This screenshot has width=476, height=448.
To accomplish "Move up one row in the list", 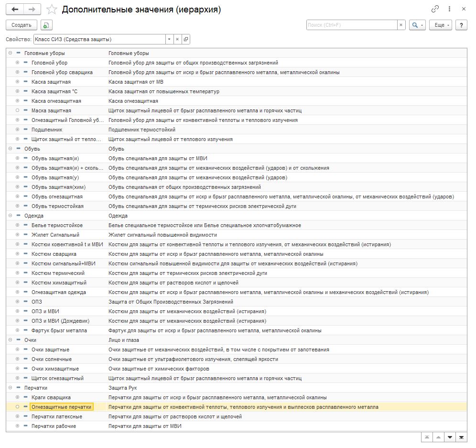I will coord(438,437).
